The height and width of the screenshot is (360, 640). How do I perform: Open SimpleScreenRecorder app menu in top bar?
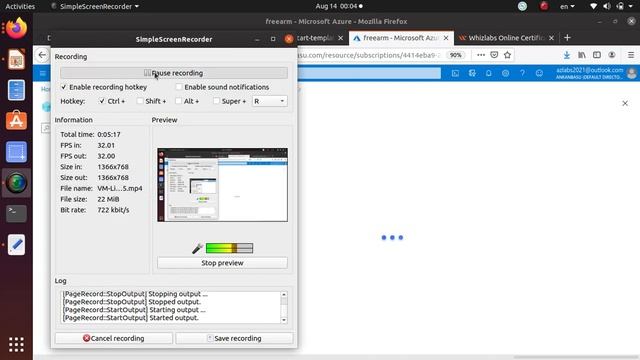click(x=95, y=6)
